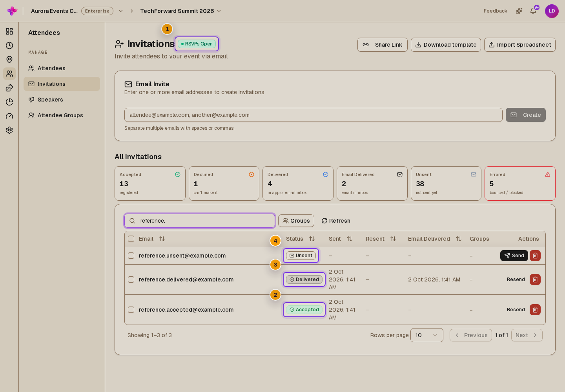Click the Aurora flower logo
This screenshot has width=565, height=392.
(x=12, y=11)
